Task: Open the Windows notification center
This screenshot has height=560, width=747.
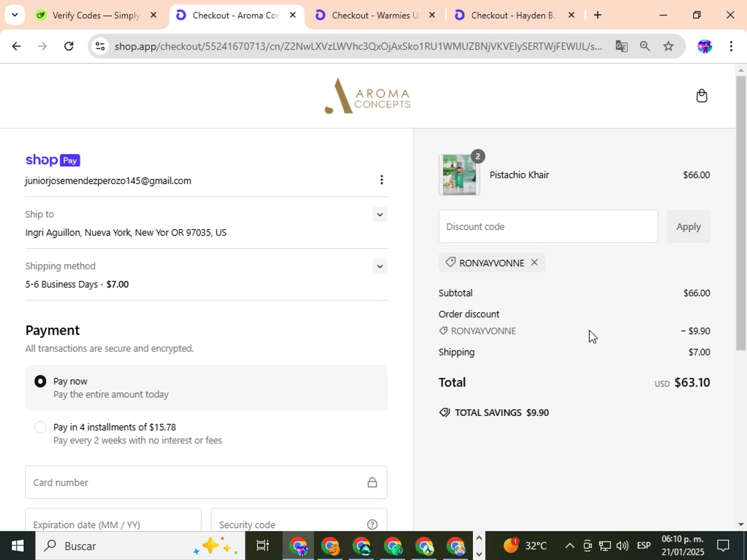Action: [723, 546]
